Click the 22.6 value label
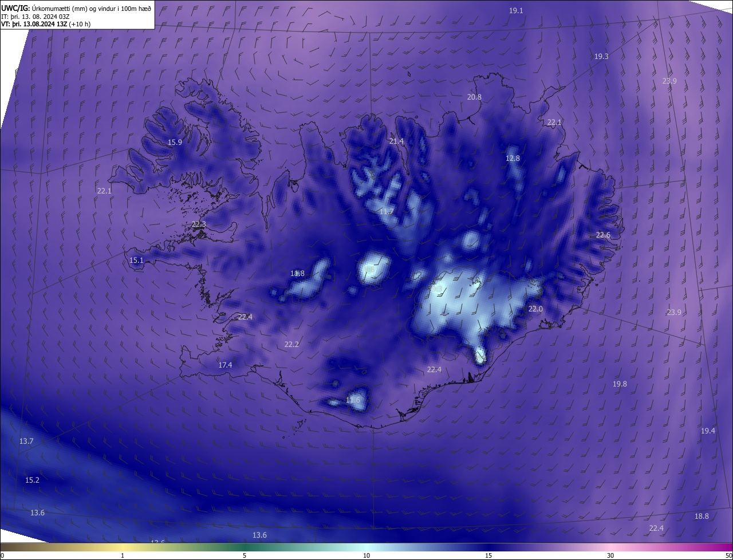The image size is (733, 560). 603,235
